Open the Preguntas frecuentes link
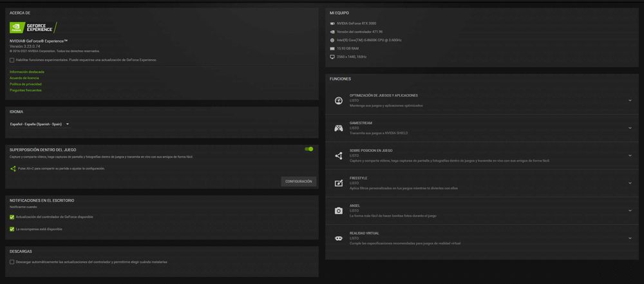 coord(26,90)
